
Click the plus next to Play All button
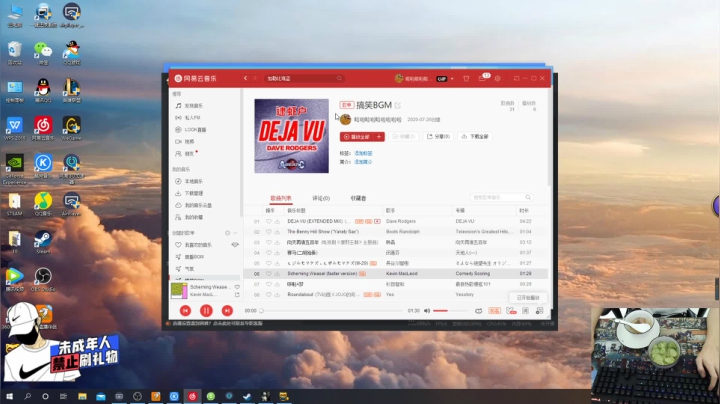(379, 136)
